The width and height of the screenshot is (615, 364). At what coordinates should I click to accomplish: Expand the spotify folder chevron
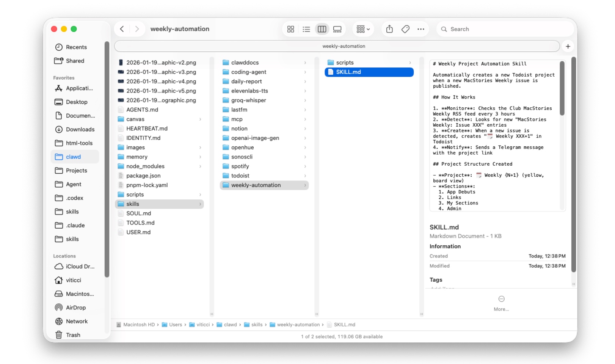305,166
